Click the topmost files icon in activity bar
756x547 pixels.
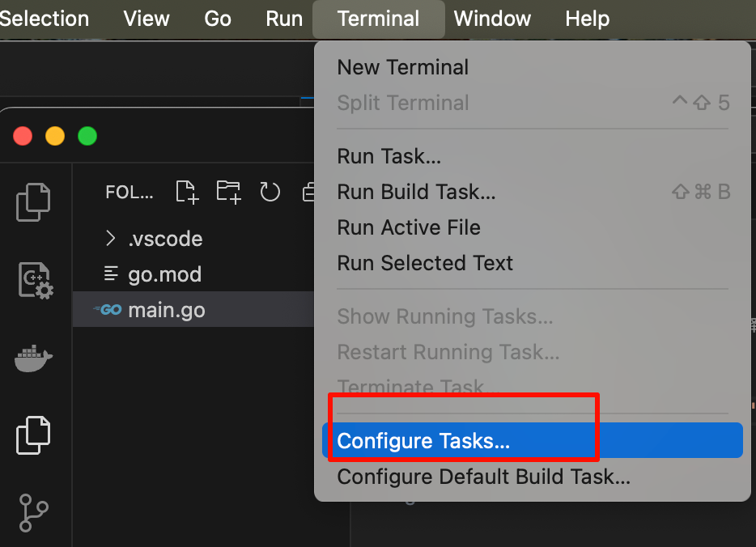pos(34,202)
